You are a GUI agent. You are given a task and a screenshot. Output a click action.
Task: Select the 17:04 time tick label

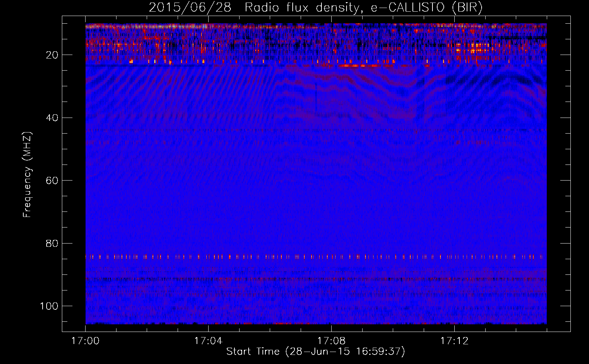click(x=208, y=341)
